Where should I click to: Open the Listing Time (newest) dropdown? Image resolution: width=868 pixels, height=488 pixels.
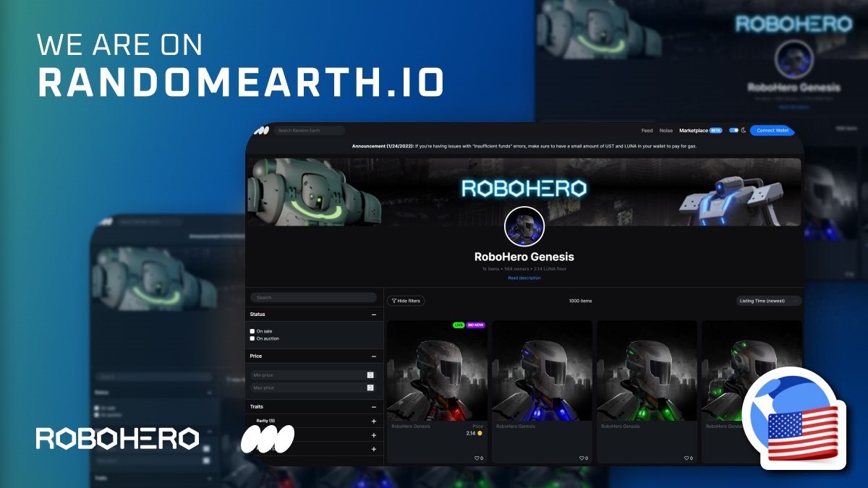(769, 301)
